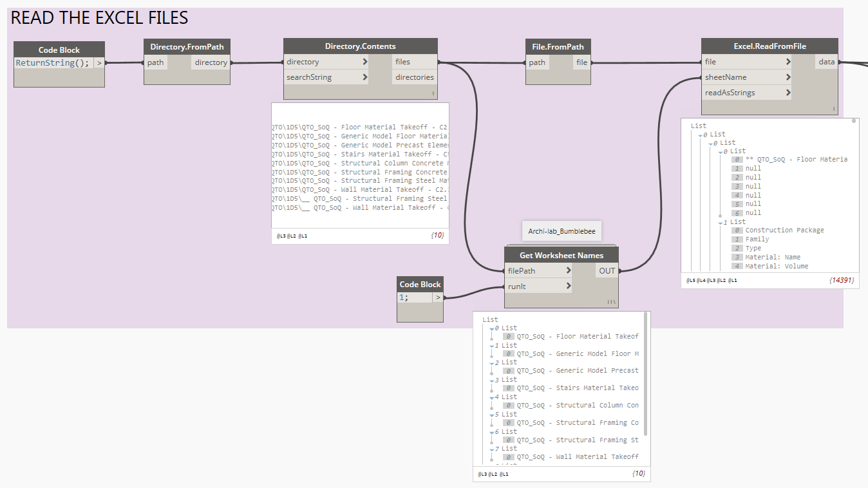Click the OUT output port of Get Worksheet Names

607,270
